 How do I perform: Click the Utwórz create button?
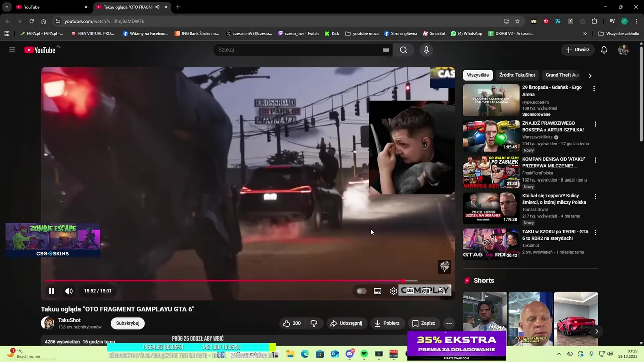point(577,50)
